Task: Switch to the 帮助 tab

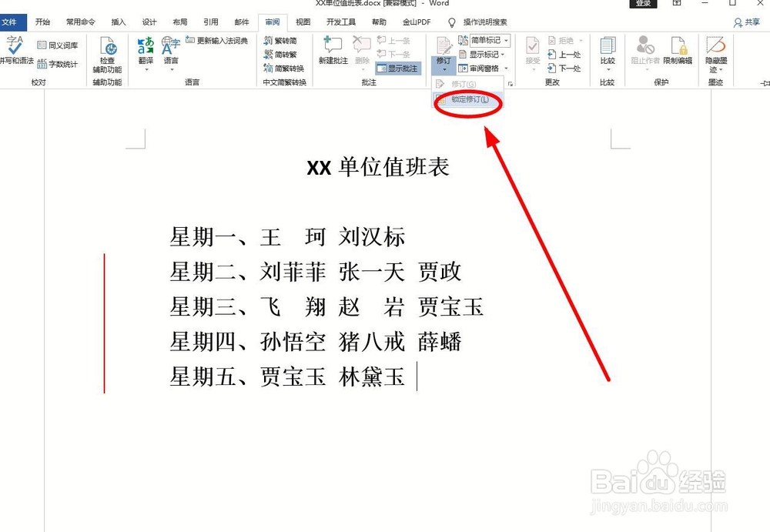Action: coord(379,22)
